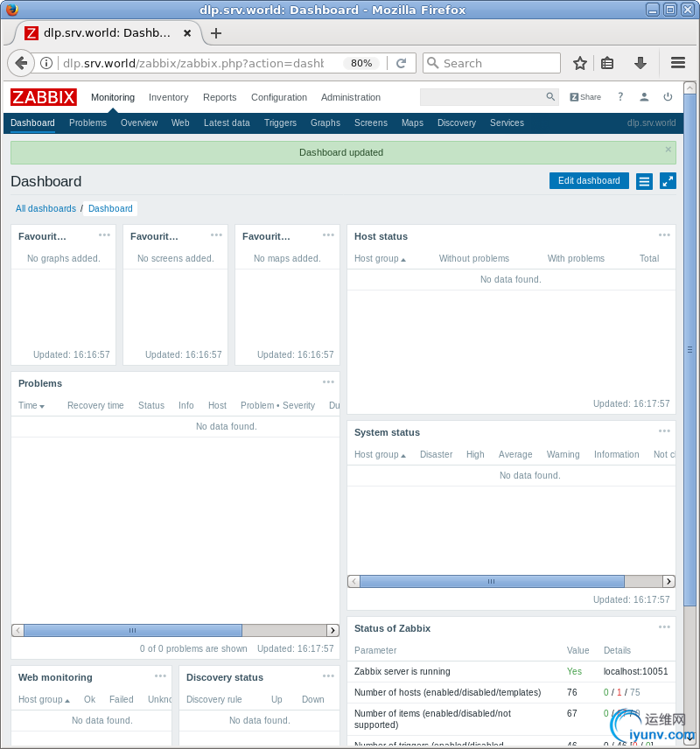Click the Dashboard breadcrumb link
Screen dimensions: 700x749
[x=110, y=208]
